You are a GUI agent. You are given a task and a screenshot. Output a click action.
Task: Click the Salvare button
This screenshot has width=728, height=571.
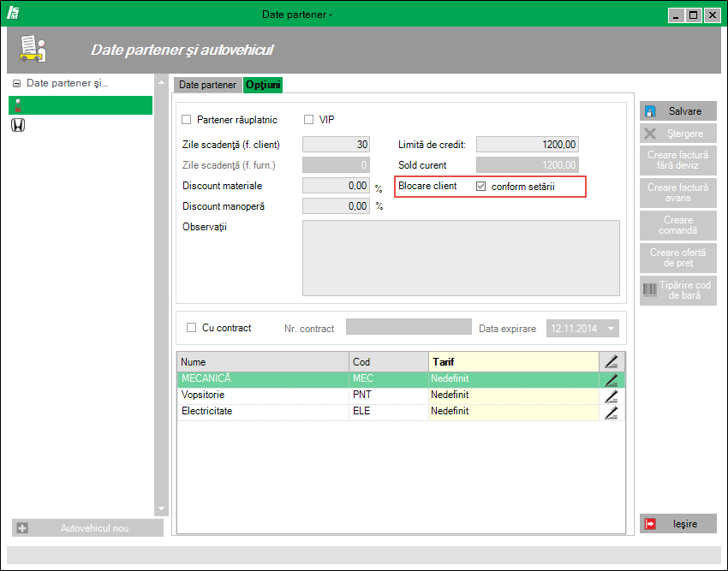coord(677,111)
